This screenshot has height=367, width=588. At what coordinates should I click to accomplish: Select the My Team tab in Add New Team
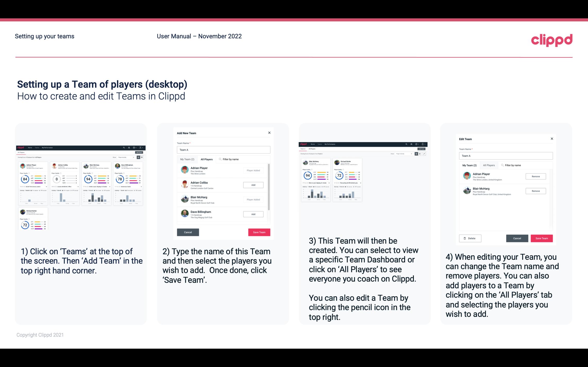click(x=187, y=159)
